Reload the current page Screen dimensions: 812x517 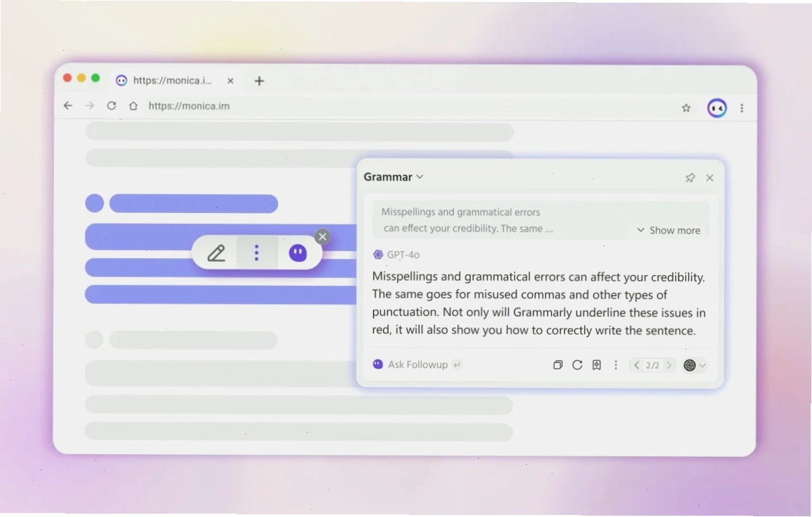pyautogui.click(x=112, y=106)
